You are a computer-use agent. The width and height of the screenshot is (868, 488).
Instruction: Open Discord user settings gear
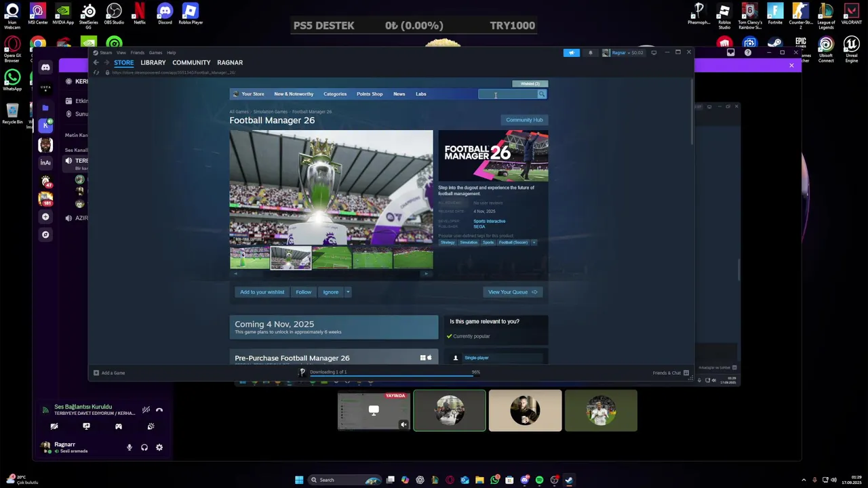159,447
